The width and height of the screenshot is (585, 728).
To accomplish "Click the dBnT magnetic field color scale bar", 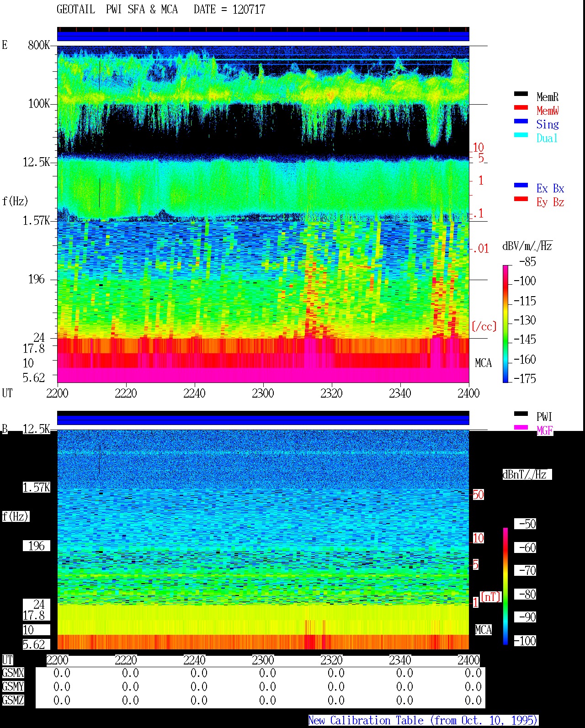I will (x=505, y=586).
